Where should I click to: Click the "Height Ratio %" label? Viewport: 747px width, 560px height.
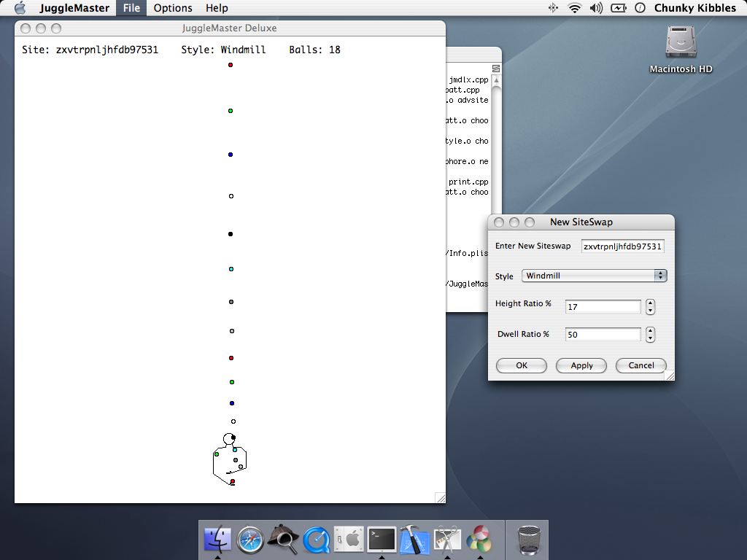coord(523,303)
